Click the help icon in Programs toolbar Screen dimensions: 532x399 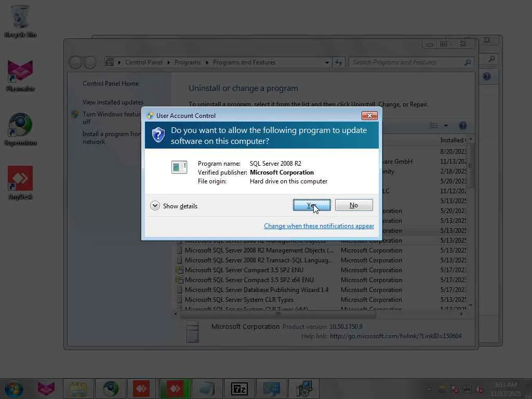coord(462,126)
